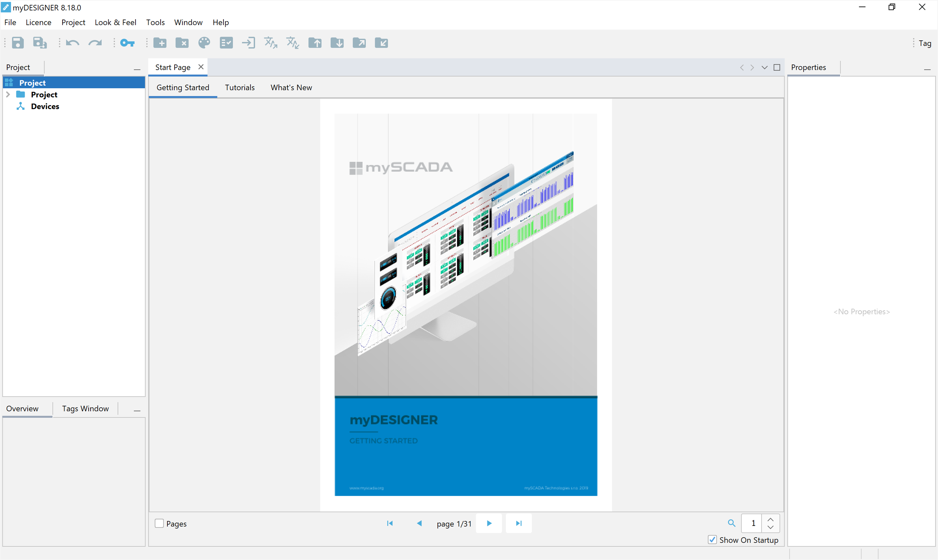The image size is (938, 560).
Task: Switch to the What's New tab
Action: (291, 88)
